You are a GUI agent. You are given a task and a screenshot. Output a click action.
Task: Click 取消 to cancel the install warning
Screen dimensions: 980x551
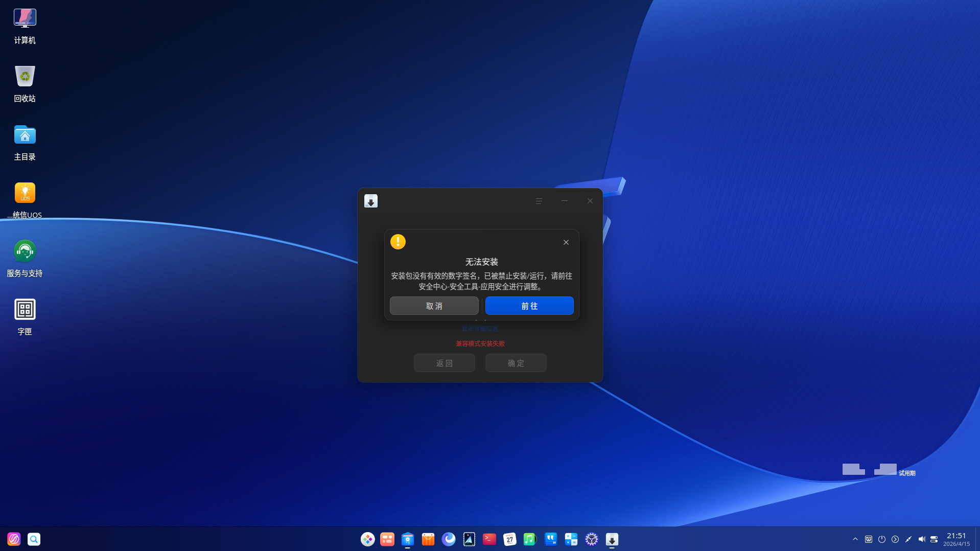(434, 306)
